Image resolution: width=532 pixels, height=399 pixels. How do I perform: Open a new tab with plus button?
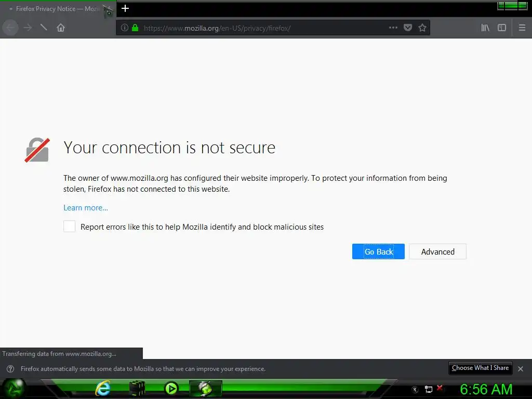125,8
